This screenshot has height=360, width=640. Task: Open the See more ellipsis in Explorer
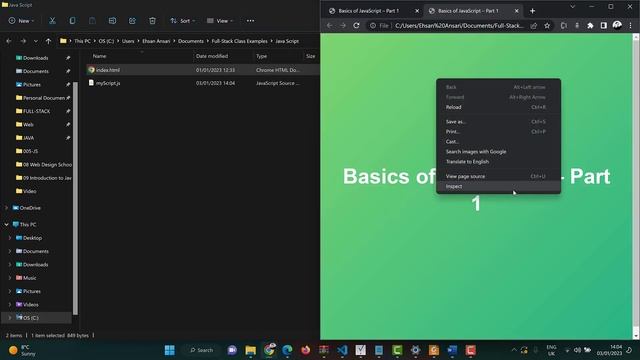(250, 21)
